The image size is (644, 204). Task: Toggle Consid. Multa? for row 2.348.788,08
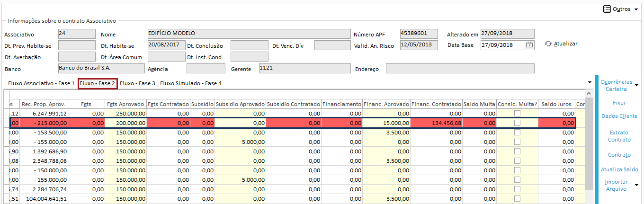tap(517, 161)
